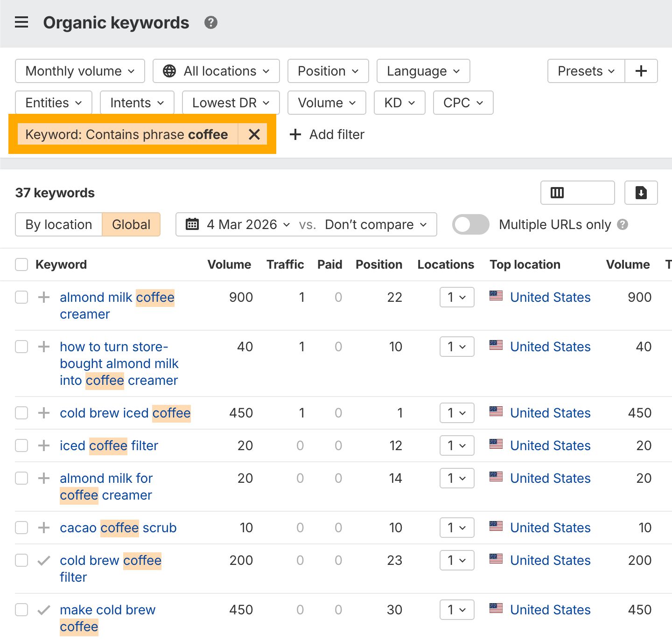The height and width of the screenshot is (640, 672).
Task: Open the 4 Mar 2026 date picker
Action: [238, 224]
